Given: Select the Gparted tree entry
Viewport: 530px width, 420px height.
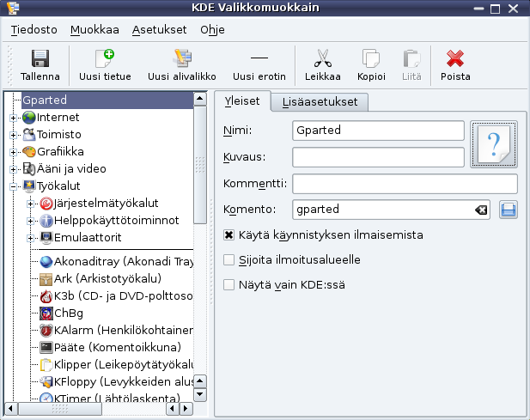Looking at the screenshot, I should [107, 100].
